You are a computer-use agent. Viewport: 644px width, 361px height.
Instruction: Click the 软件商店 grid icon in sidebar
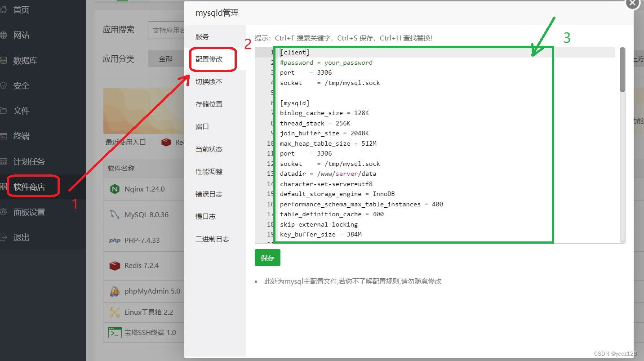point(3,187)
